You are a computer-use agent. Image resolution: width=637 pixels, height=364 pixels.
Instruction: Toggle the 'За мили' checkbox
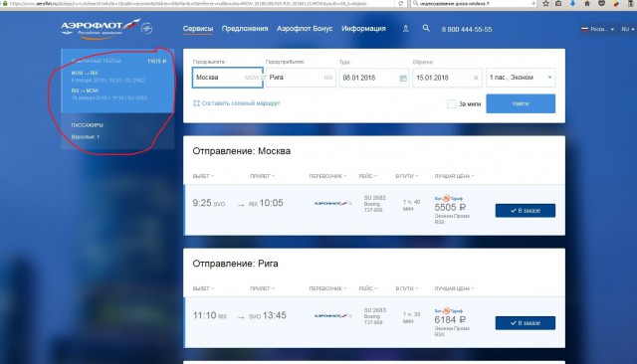451,103
